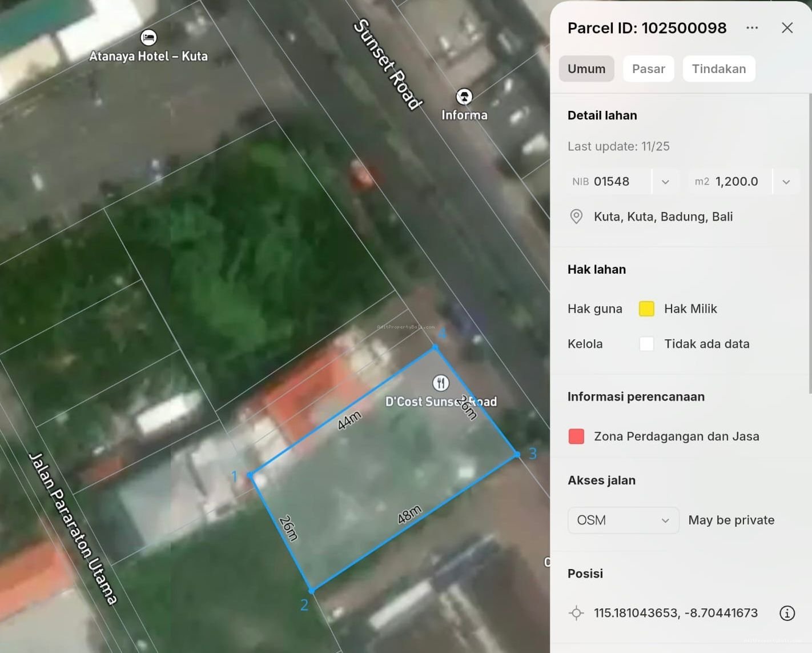Image resolution: width=812 pixels, height=653 pixels.
Task: Click the D'Cost restaurant fork icon
Action: [440, 383]
